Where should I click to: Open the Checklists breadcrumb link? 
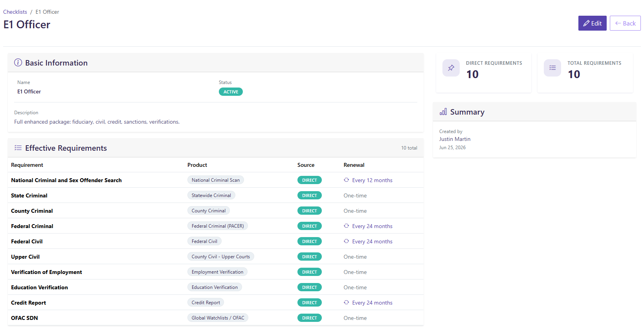(15, 12)
